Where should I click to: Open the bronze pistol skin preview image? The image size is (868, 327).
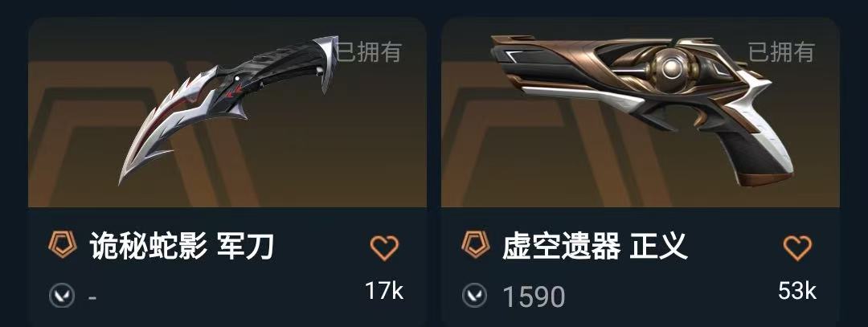641,112
